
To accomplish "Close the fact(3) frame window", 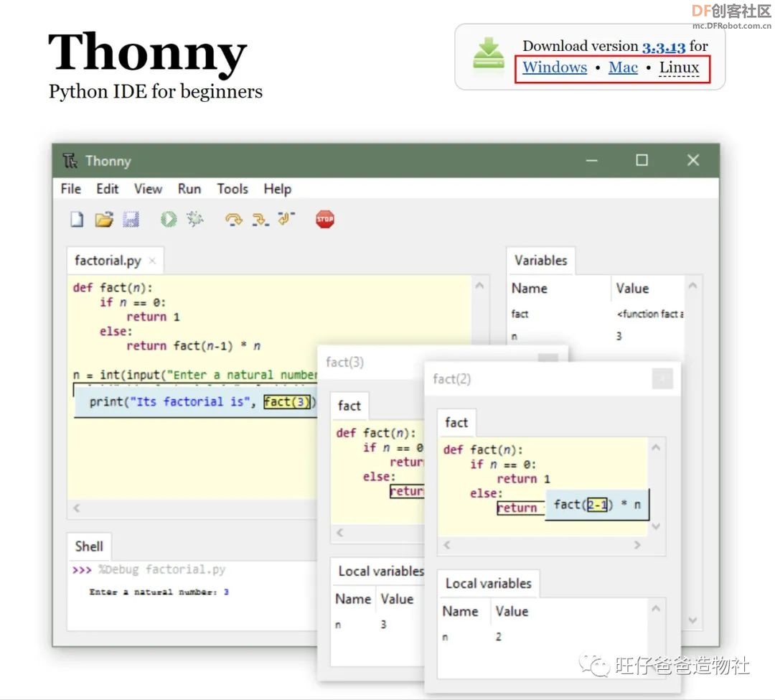I will [x=548, y=358].
